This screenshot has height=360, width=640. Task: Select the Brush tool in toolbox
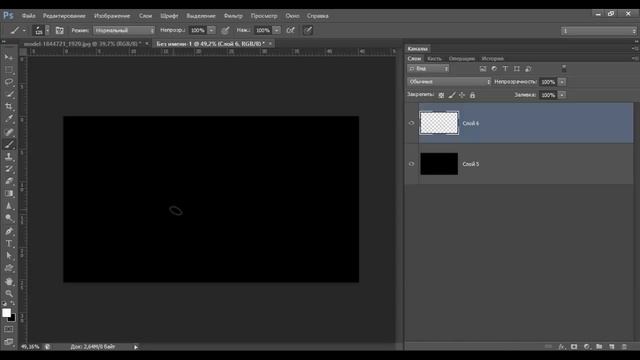[9, 144]
